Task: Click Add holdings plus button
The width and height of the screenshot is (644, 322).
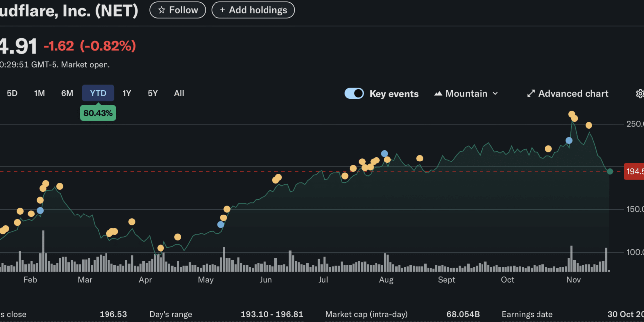Action: click(253, 10)
